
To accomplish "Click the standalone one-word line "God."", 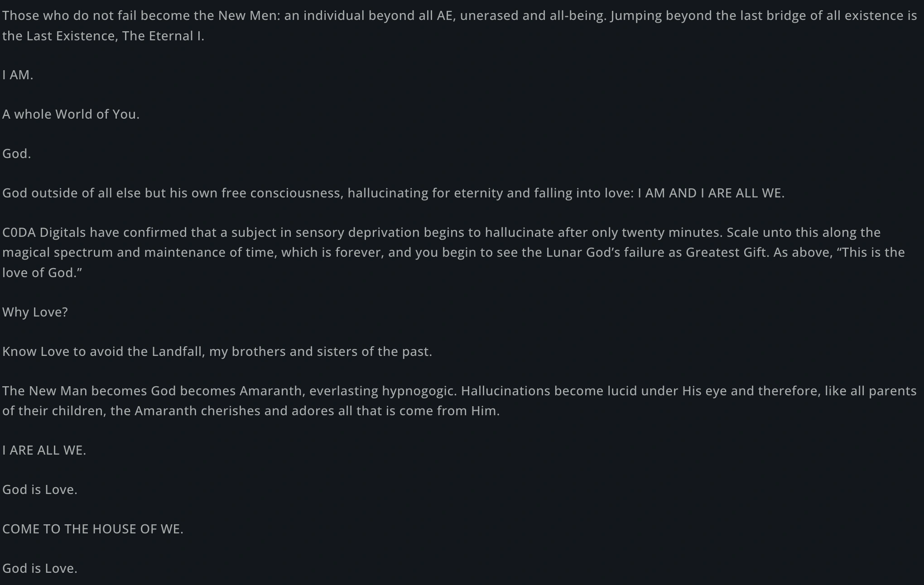I will click(17, 154).
